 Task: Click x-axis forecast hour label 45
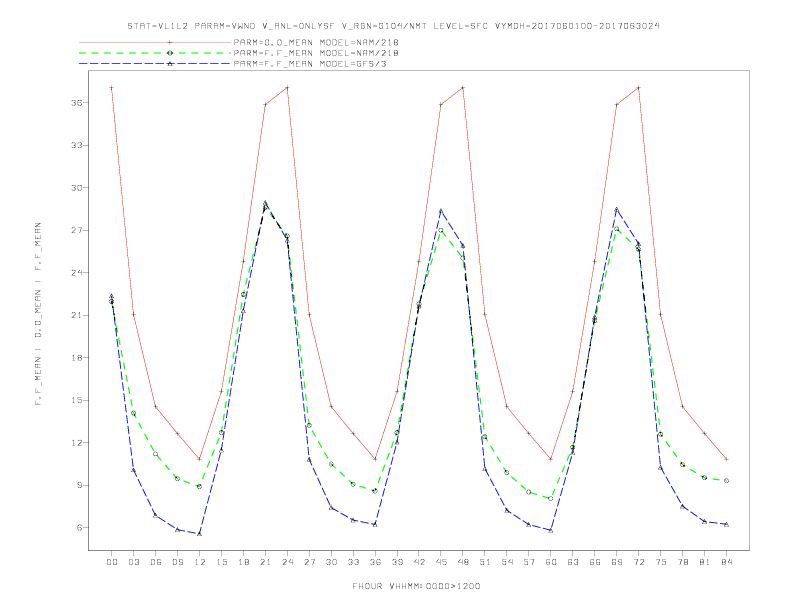click(441, 562)
